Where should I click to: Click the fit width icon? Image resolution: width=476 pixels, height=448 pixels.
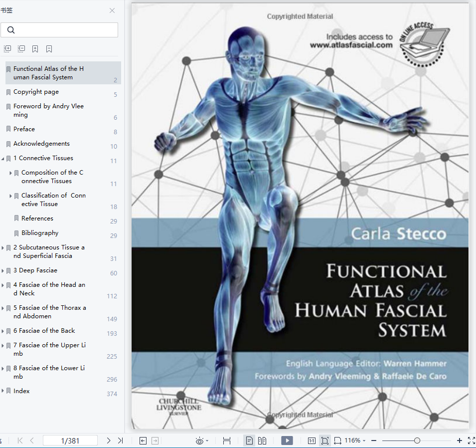[x=337, y=441]
